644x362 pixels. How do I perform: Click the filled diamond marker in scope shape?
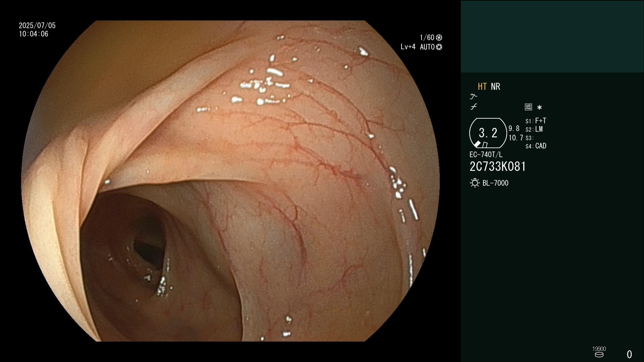[x=477, y=144]
